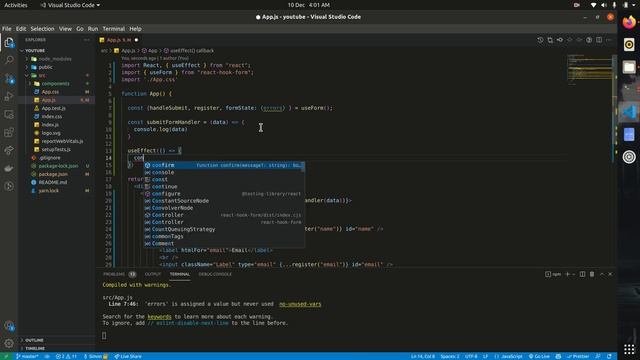Screen dimensions: 640x360
Task: Open the Terminal menu
Action: (113, 29)
